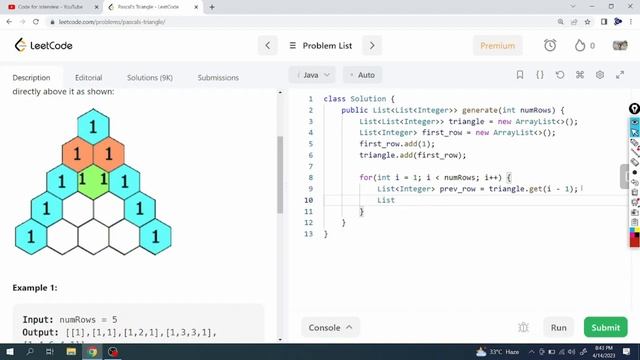The height and width of the screenshot is (360, 640).
Task: Click the Premium button
Action: pyautogui.click(x=498, y=45)
